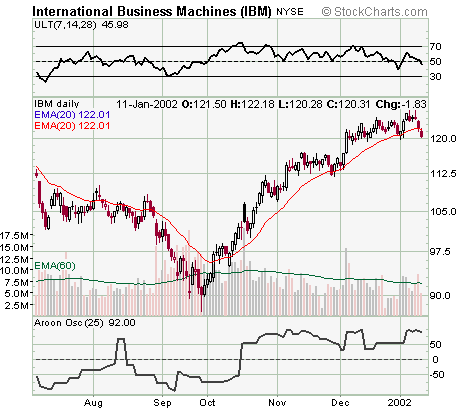Click the blue EMA(20) 122.01 legend
This screenshot has width=460, height=414.
click(72, 115)
